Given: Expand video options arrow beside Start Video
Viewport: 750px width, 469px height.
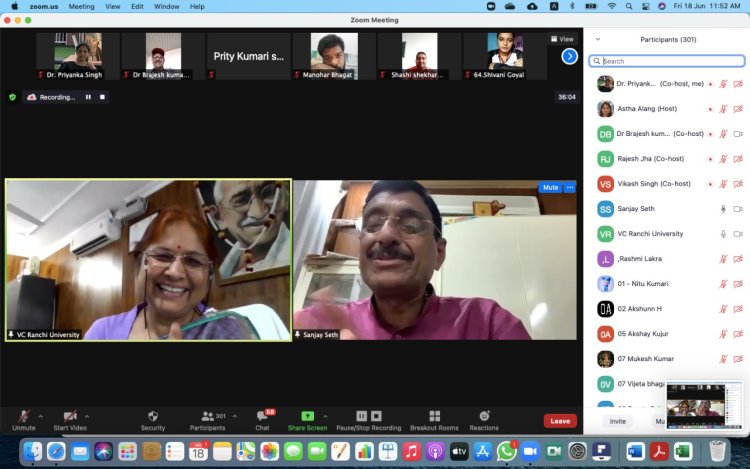Looking at the screenshot, I should pos(87,416).
